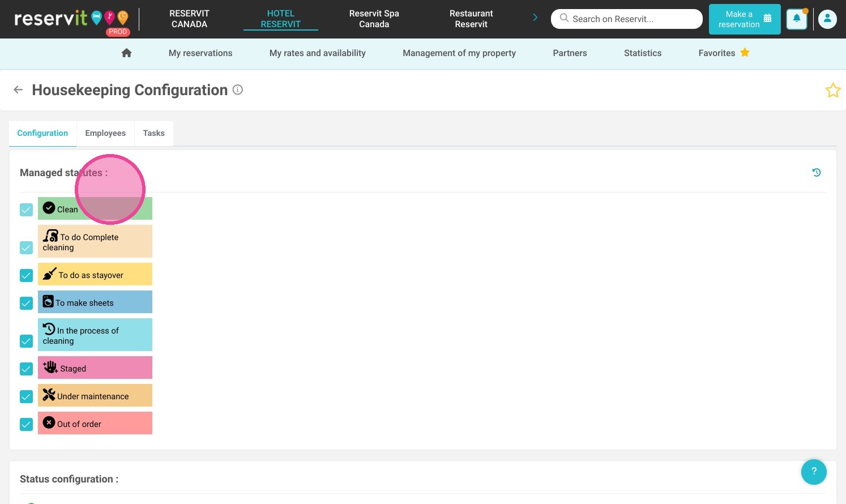The width and height of the screenshot is (846, 504).
Task: Click the calendar icon in Make a reservation
Action: [x=767, y=18]
